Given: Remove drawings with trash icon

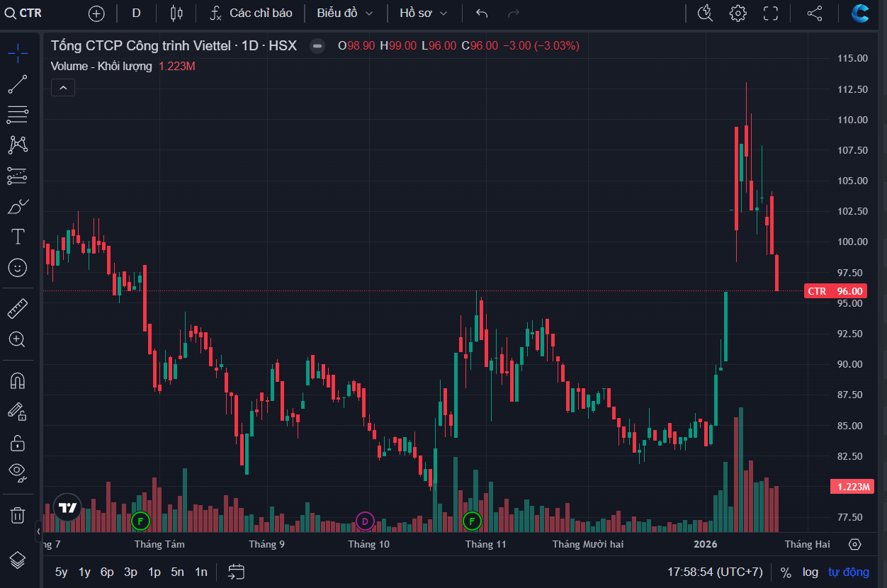Looking at the screenshot, I should (x=18, y=515).
